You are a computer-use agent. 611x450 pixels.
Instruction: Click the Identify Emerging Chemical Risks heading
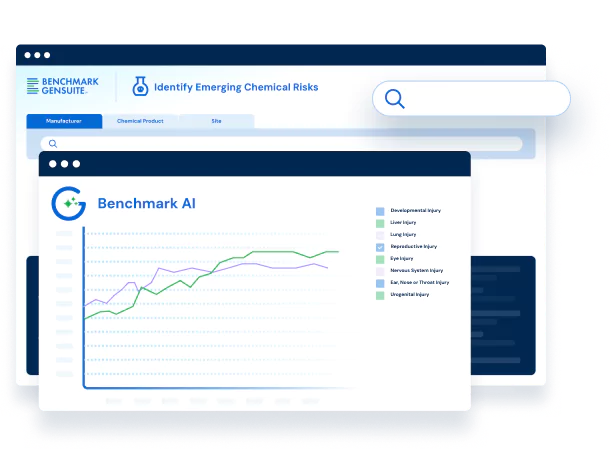coord(236,87)
